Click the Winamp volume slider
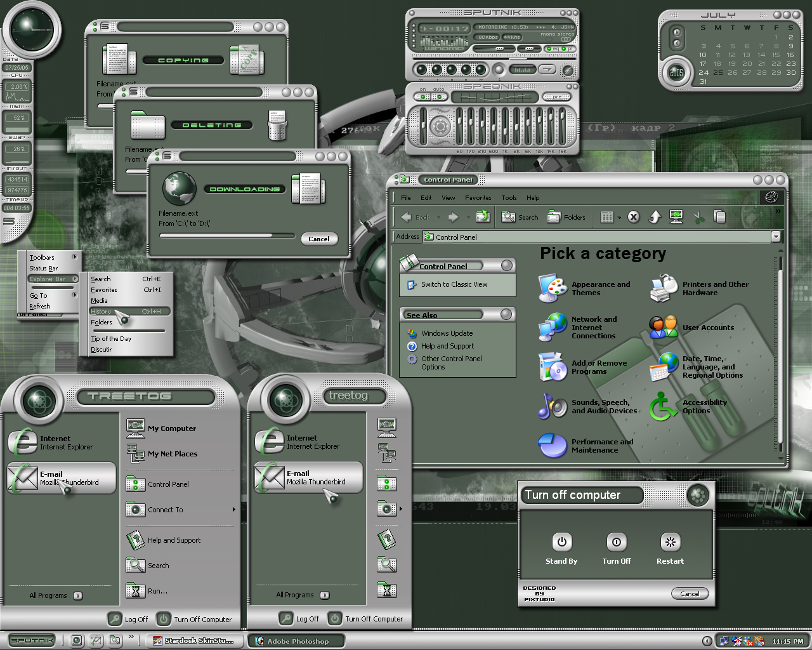812x650 pixels. [494, 49]
